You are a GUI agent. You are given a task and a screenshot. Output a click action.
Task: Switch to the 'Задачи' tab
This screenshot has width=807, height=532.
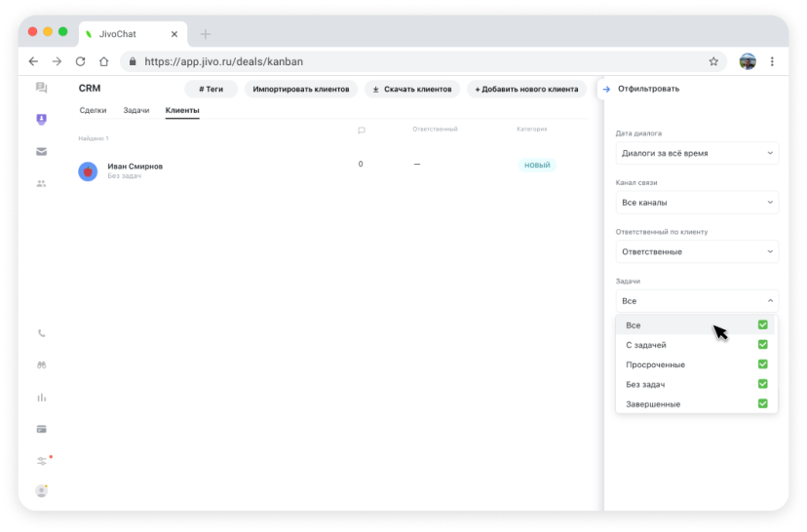pyautogui.click(x=136, y=110)
